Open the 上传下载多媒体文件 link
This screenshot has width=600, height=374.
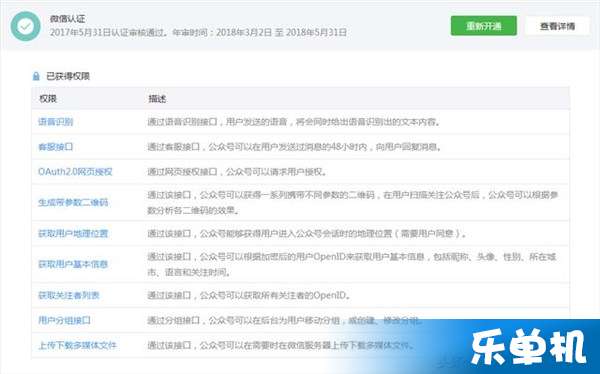pos(77,345)
